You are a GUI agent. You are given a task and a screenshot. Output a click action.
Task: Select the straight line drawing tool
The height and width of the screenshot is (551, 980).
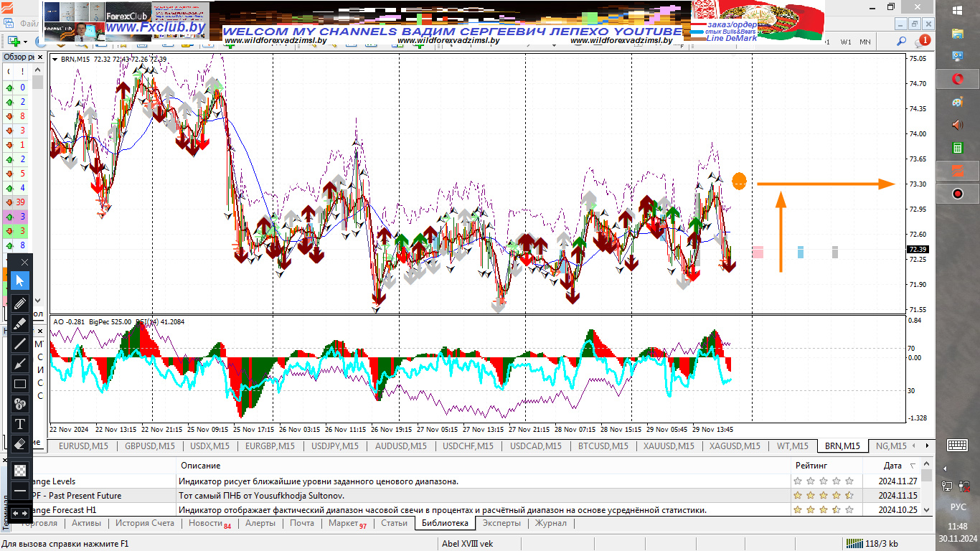(20, 343)
